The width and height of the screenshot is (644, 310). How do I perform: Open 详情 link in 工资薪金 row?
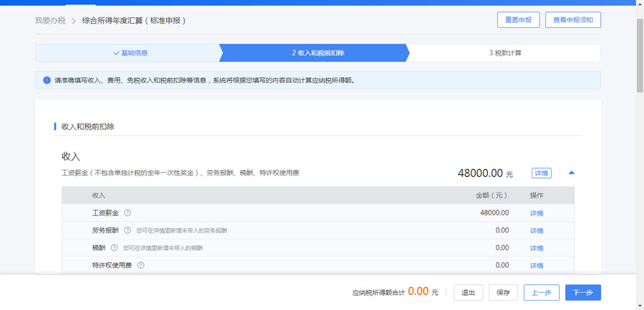(x=536, y=213)
